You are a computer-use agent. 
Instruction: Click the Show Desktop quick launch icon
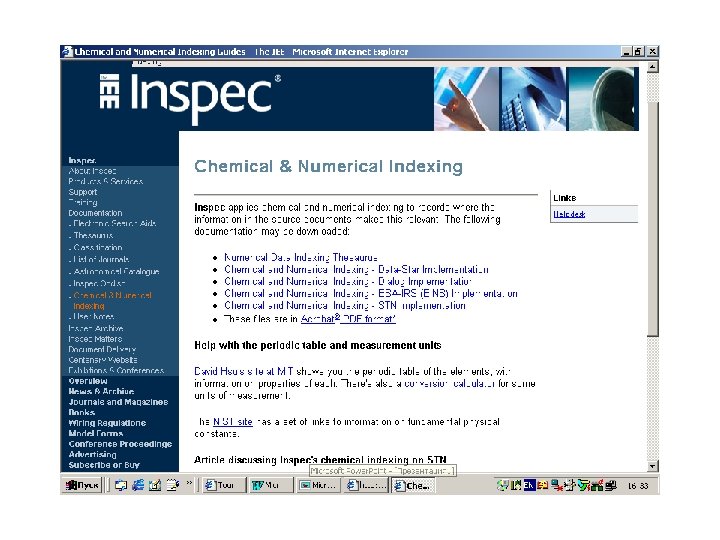click(121, 485)
